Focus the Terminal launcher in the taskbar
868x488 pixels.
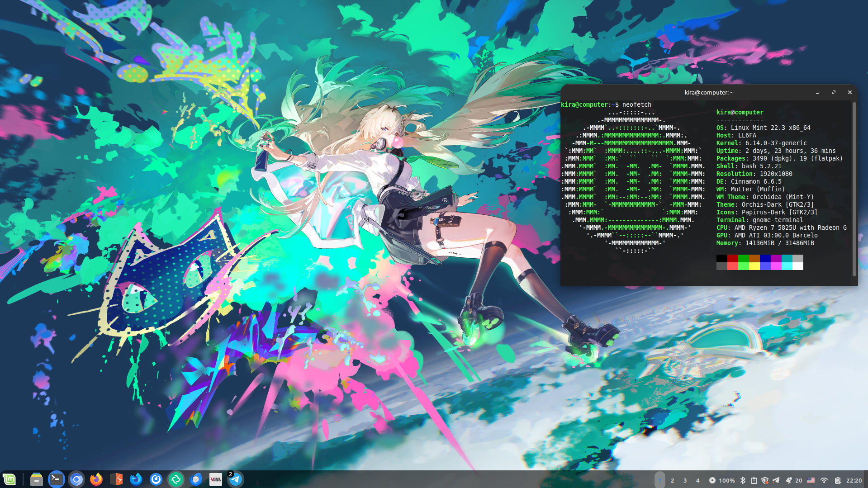pos(57,479)
